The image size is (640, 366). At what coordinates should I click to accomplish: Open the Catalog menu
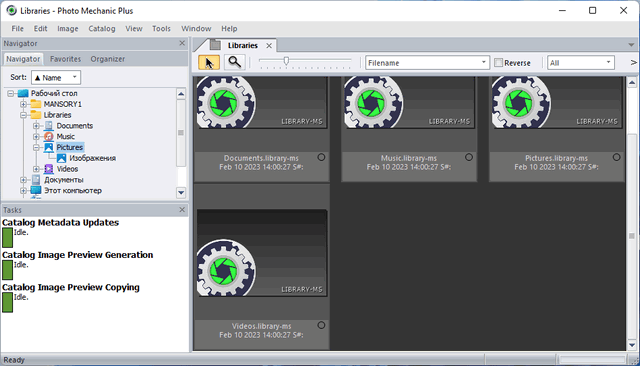click(x=102, y=29)
